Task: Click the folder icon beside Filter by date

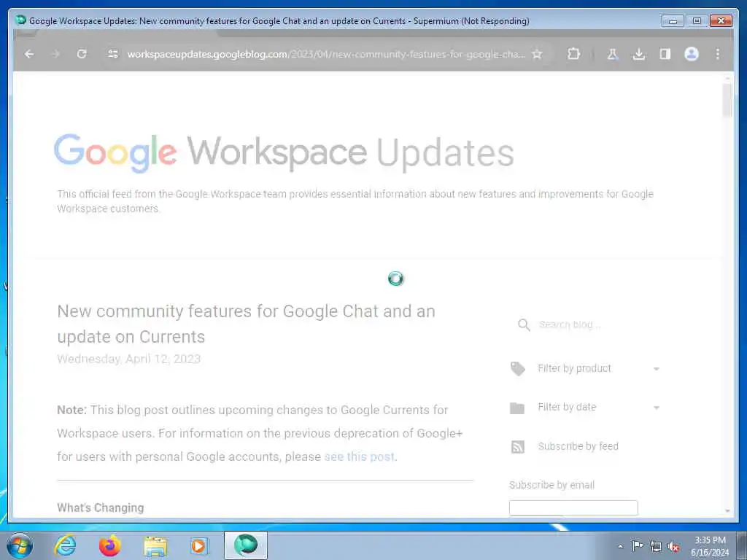Action: [x=517, y=408]
